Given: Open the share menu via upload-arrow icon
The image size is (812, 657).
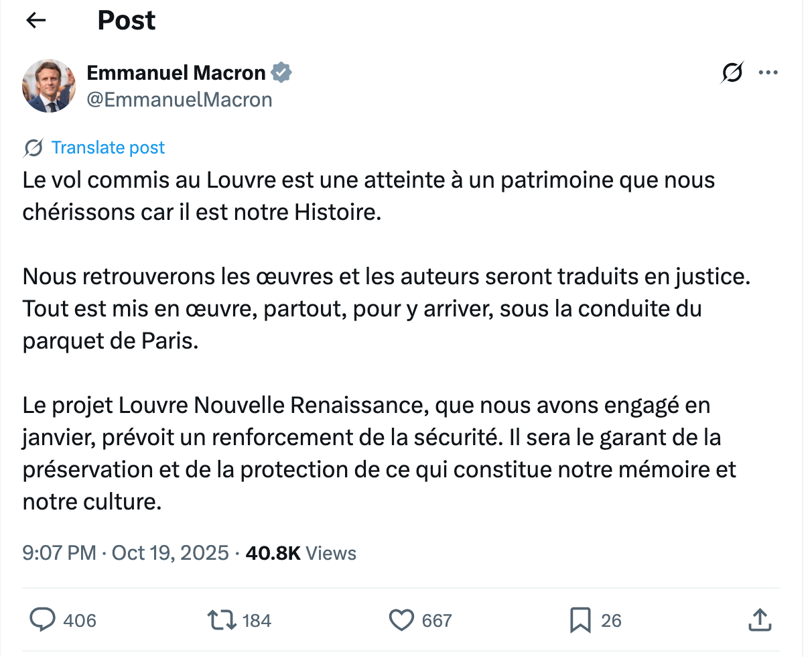Looking at the screenshot, I should pyautogui.click(x=759, y=620).
